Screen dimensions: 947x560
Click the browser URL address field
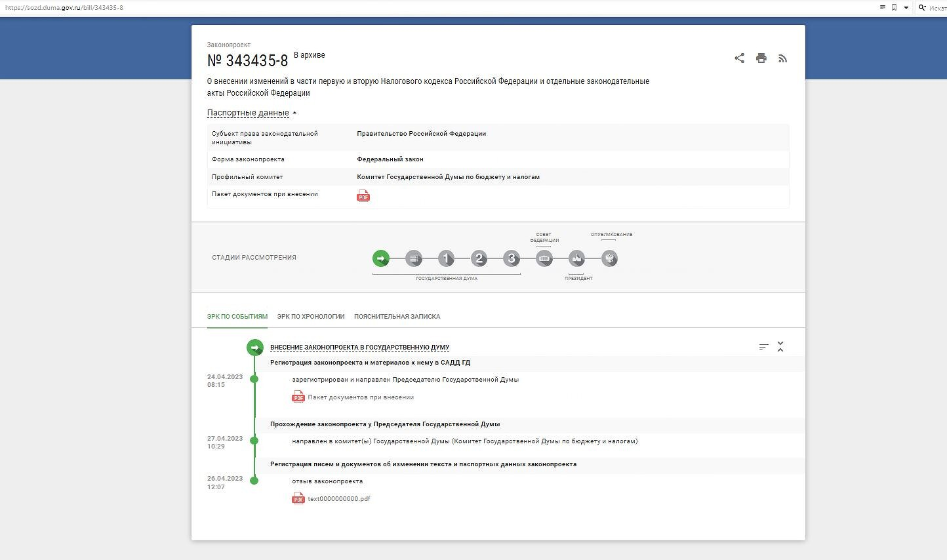pos(393,8)
